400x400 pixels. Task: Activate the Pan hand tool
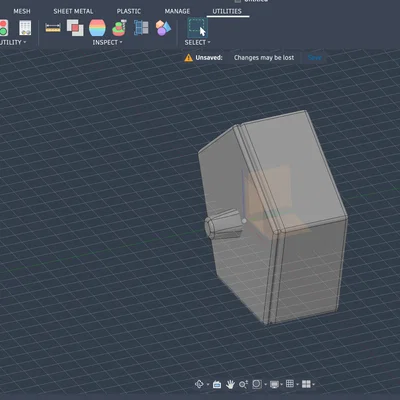point(230,385)
